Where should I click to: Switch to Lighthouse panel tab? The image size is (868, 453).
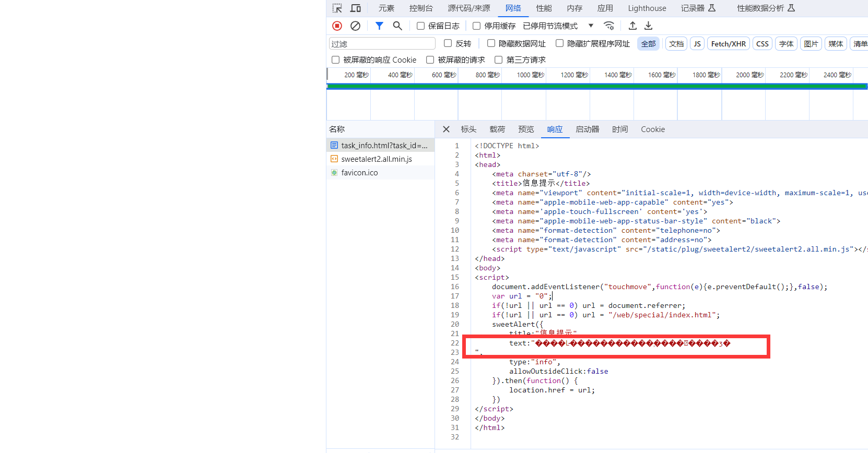(647, 8)
